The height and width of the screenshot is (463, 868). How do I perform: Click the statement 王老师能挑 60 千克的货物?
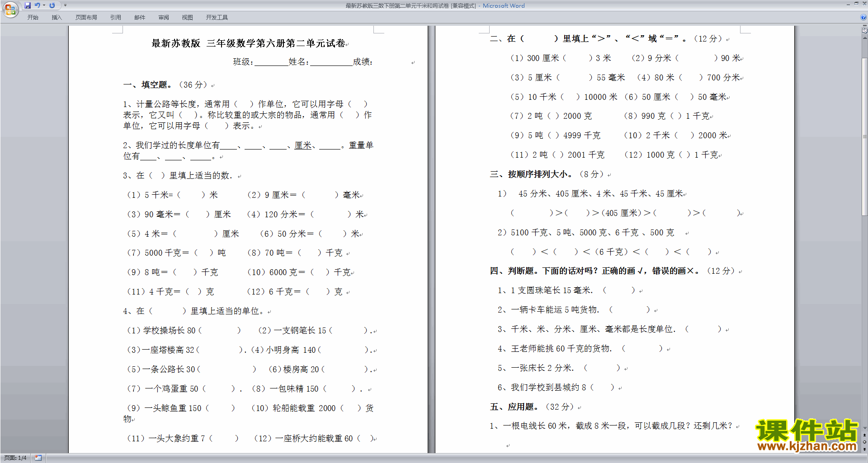561,349
